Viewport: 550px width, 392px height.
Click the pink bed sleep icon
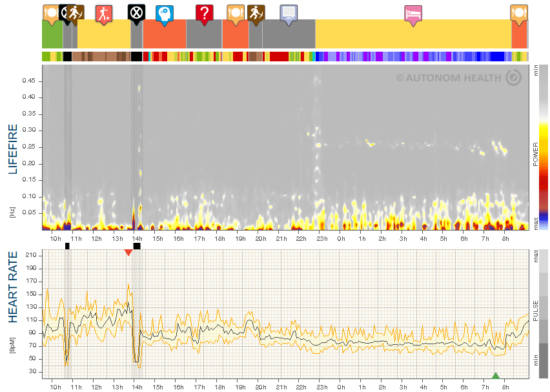(413, 15)
